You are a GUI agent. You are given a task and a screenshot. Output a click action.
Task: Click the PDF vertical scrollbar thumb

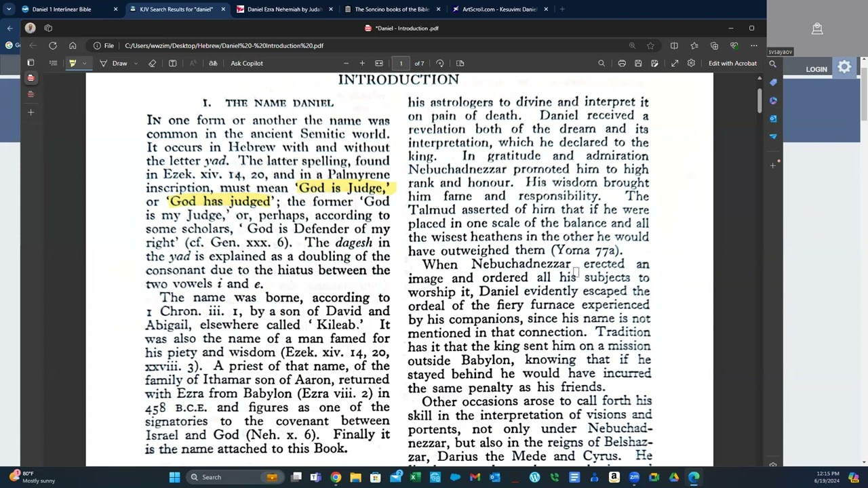[759, 100]
